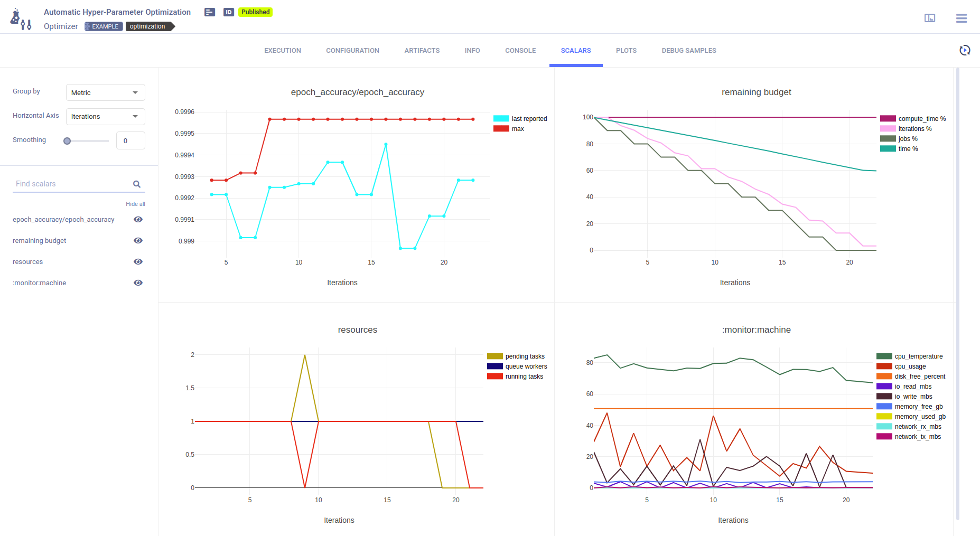Open the DEBUG SAMPLES tab
980x536 pixels.
(x=688, y=51)
